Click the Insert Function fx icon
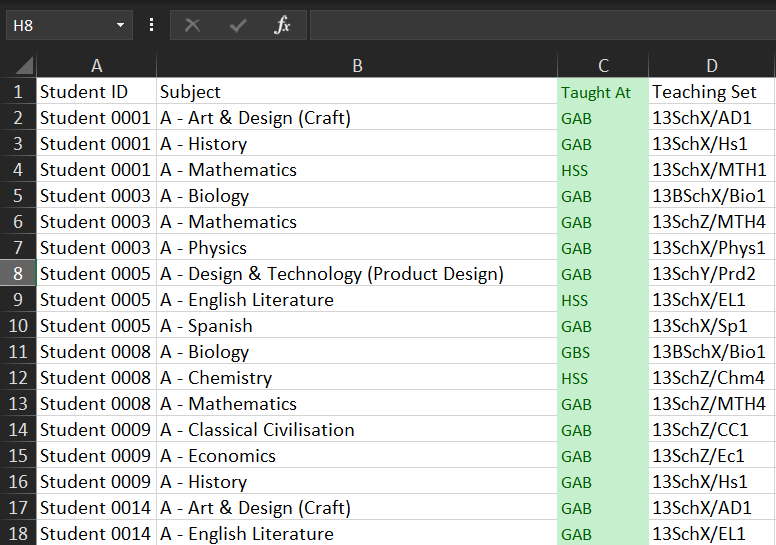The width and height of the screenshot is (776, 545). pos(282,25)
